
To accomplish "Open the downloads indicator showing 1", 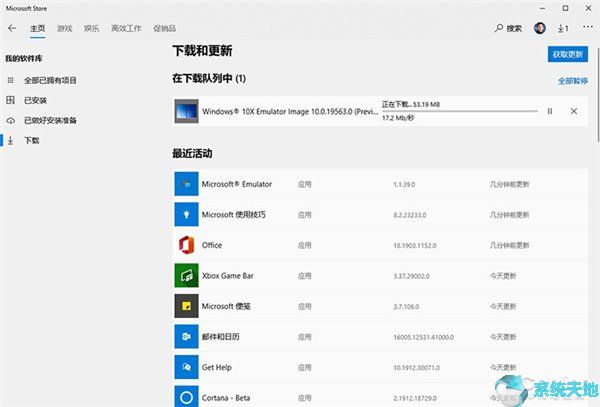I will (x=563, y=28).
